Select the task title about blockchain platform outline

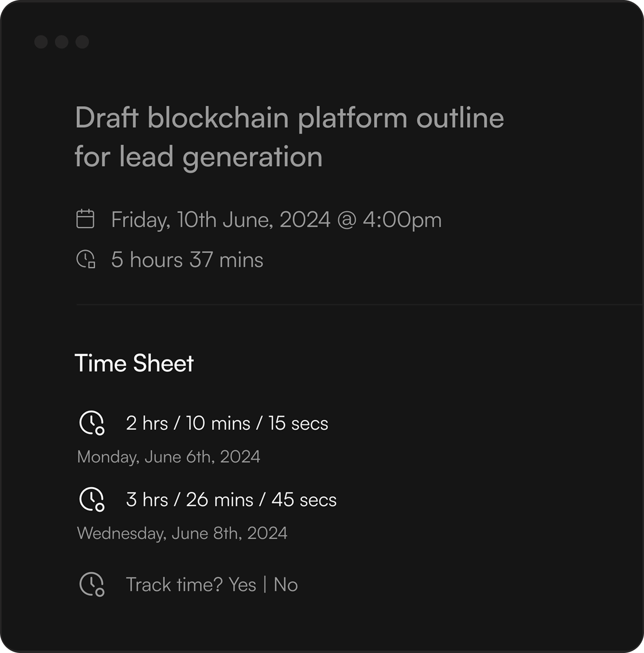(289, 136)
